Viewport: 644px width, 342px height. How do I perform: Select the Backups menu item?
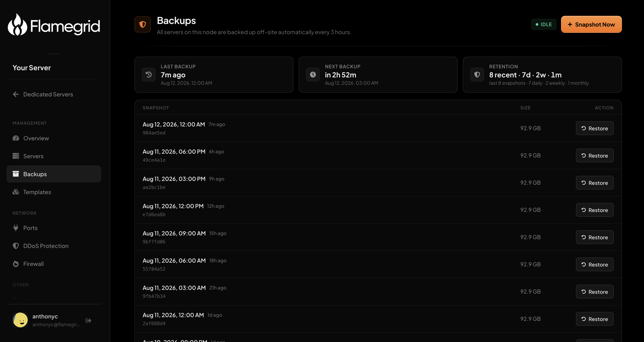click(54, 174)
